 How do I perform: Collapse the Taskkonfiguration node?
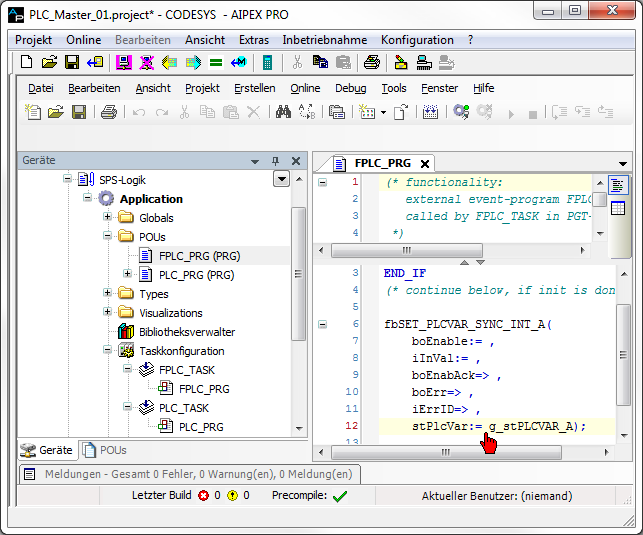(x=107, y=350)
